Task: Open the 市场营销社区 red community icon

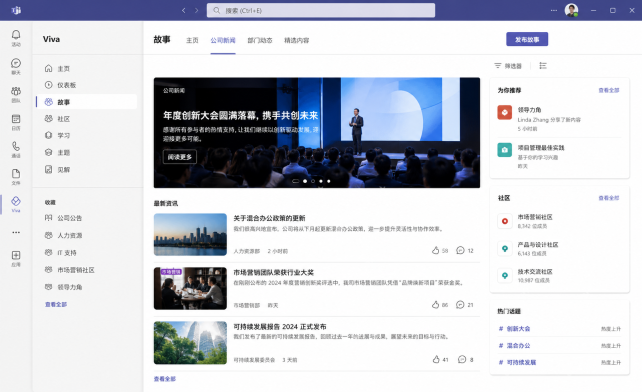Action: coord(504,221)
